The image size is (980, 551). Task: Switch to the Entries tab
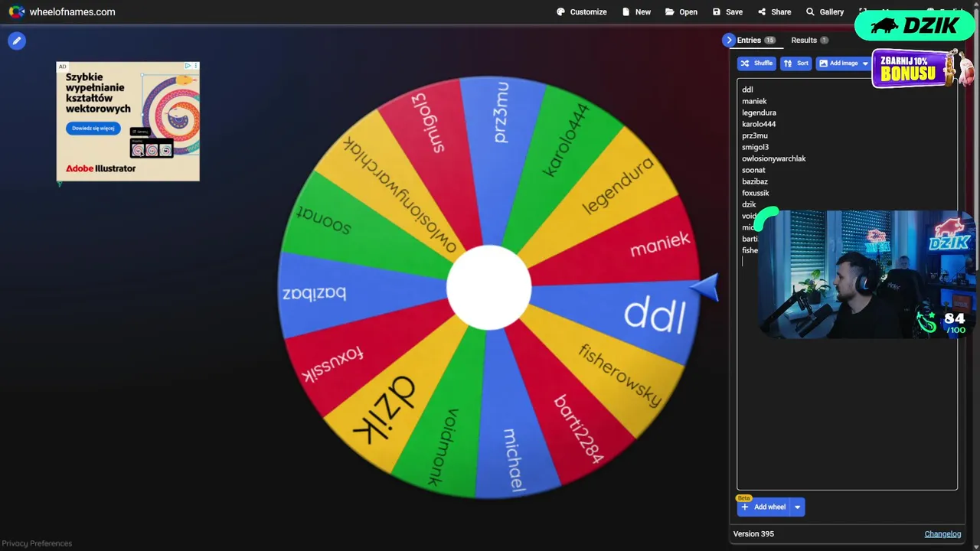click(756, 40)
